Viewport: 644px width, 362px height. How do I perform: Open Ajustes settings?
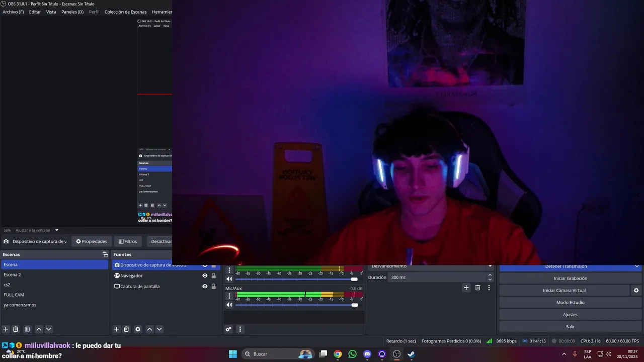(x=570, y=314)
